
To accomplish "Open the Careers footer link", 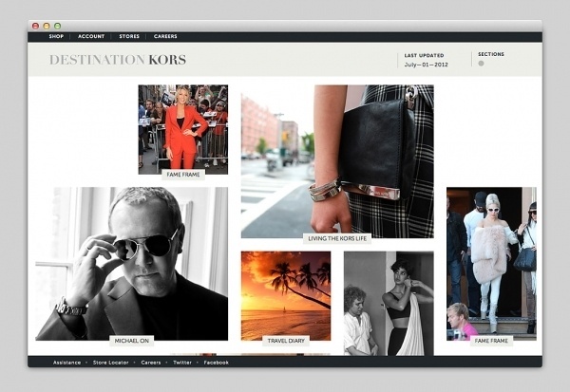I will point(151,363).
